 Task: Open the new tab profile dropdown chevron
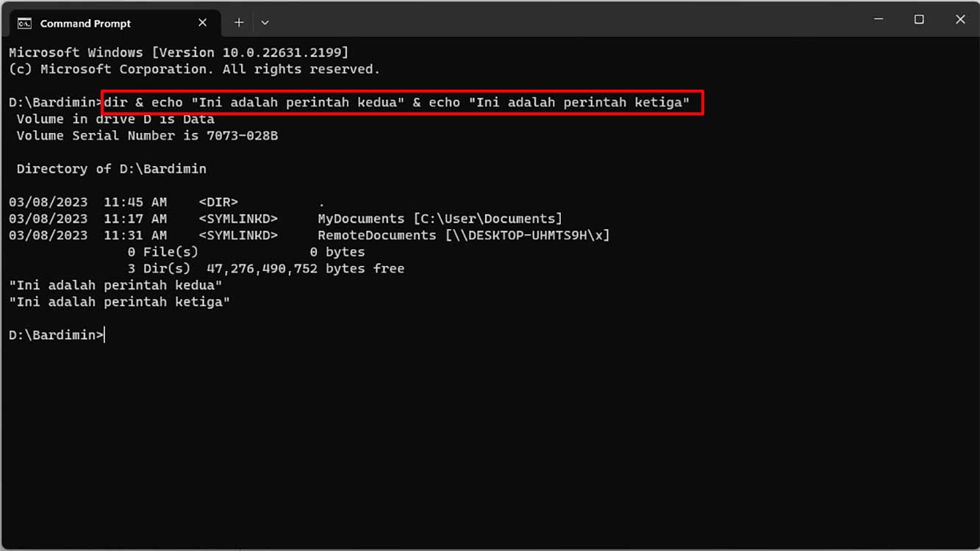pos(265,23)
